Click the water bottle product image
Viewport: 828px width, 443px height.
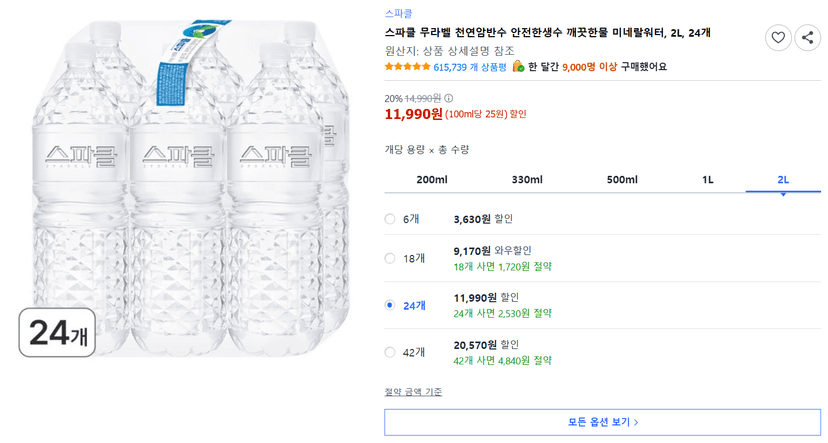click(x=190, y=187)
